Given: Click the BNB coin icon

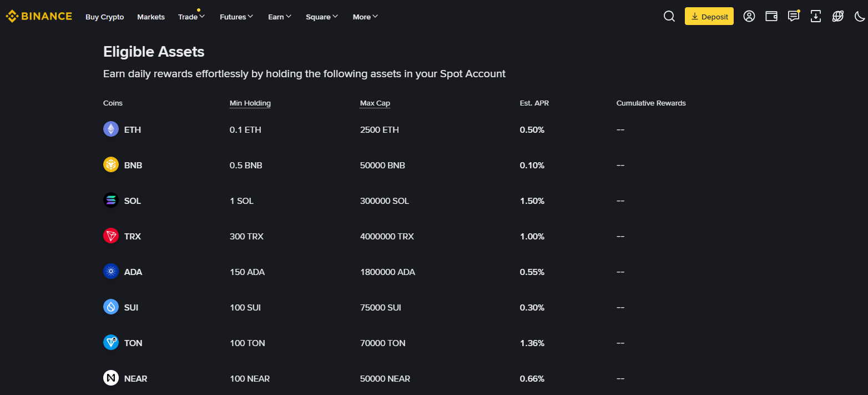Looking at the screenshot, I should point(111,164).
